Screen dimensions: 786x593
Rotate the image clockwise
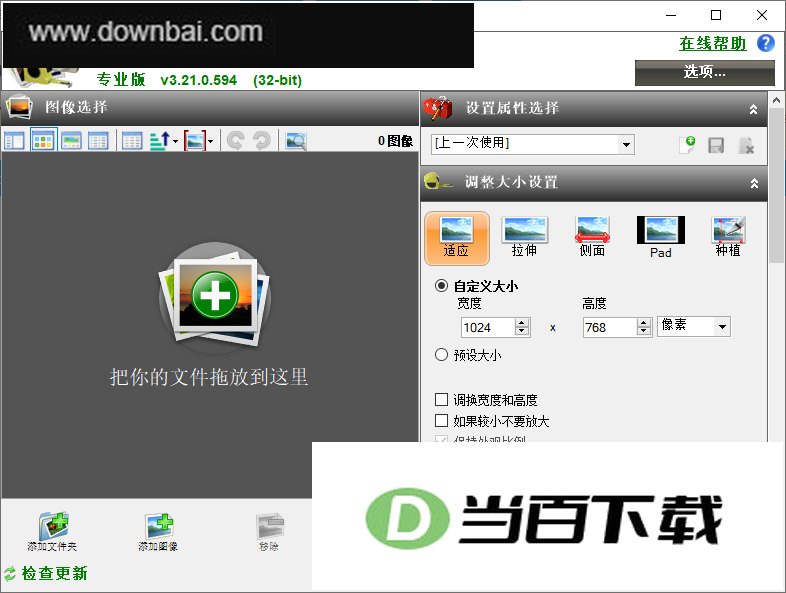[262, 141]
